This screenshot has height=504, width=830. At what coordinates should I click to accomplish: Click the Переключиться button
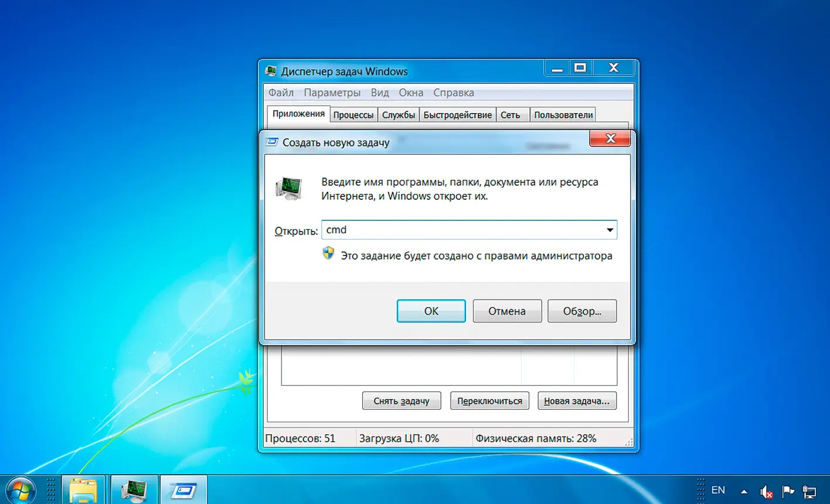click(490, 401)
